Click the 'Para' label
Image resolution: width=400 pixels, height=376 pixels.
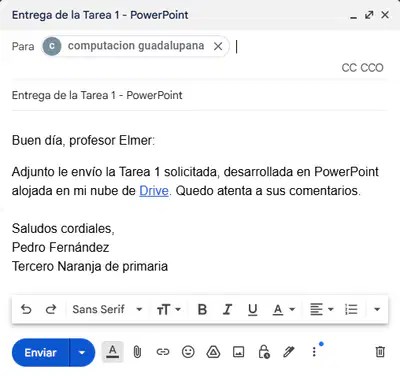(23, 46)
